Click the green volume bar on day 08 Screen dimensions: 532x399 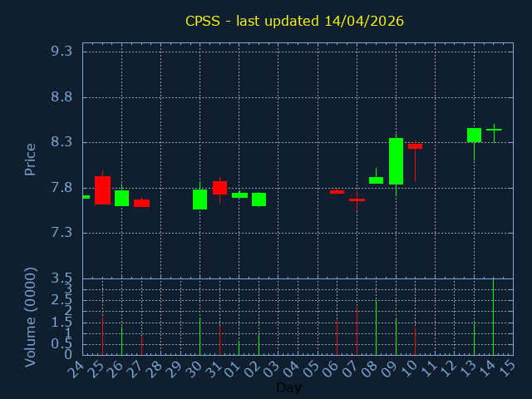pos(376,327)
